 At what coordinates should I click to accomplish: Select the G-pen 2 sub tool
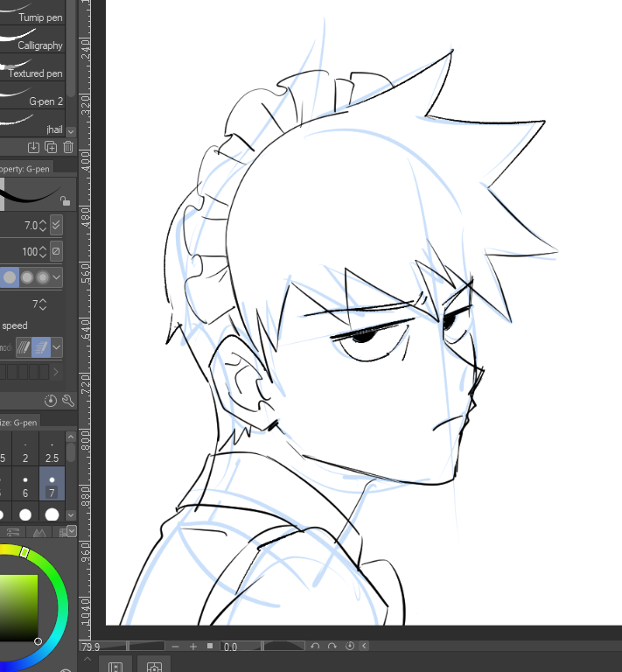(32, 95)
